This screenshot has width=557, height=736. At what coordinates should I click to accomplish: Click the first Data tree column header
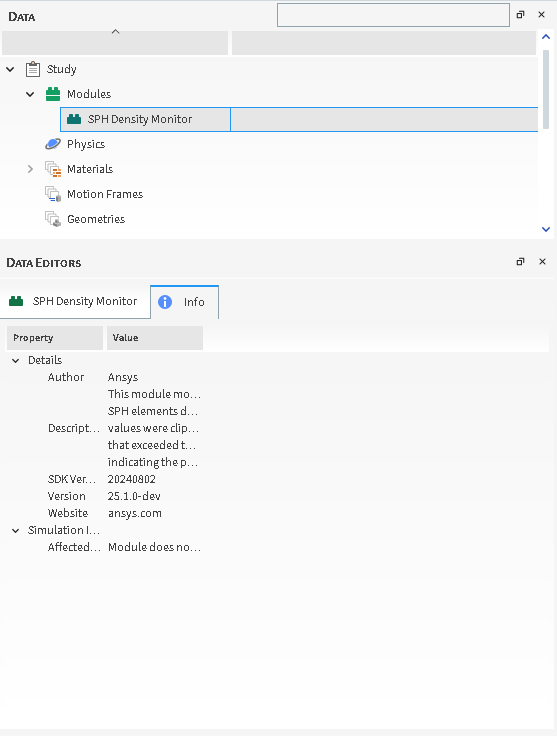[115, 43]
